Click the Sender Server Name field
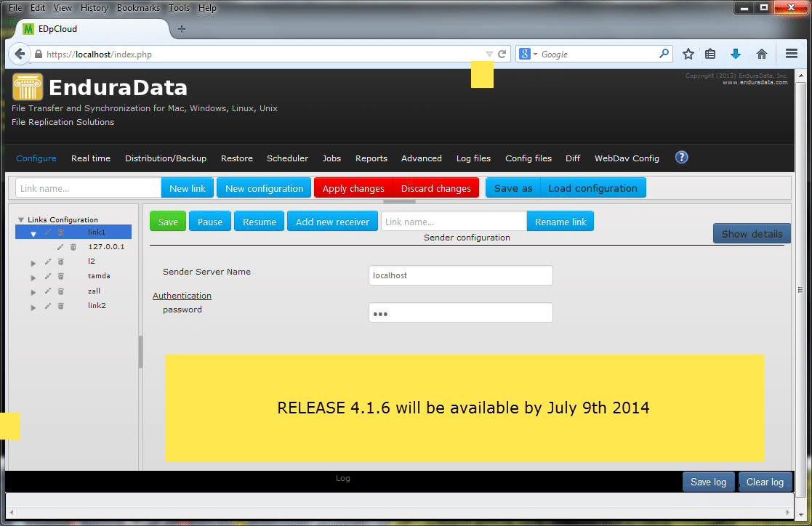The image size is (812, 526). coord(460,275)
